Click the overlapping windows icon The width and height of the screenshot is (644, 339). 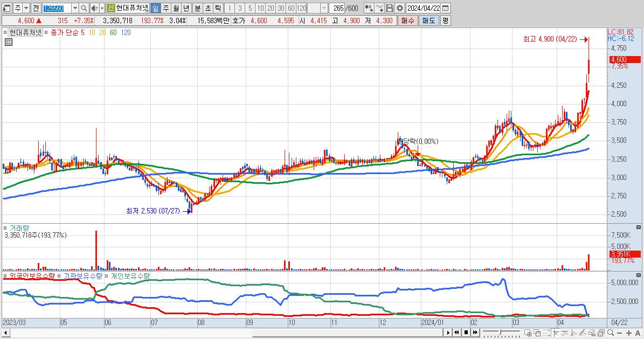(x=537, y=333)
